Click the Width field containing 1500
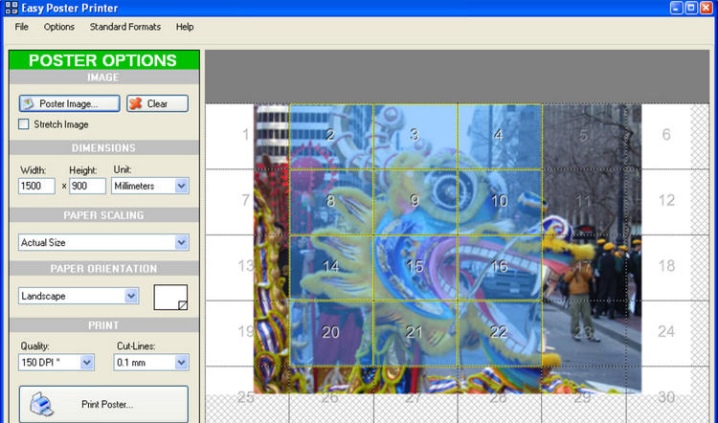 [x=37, y=186]
